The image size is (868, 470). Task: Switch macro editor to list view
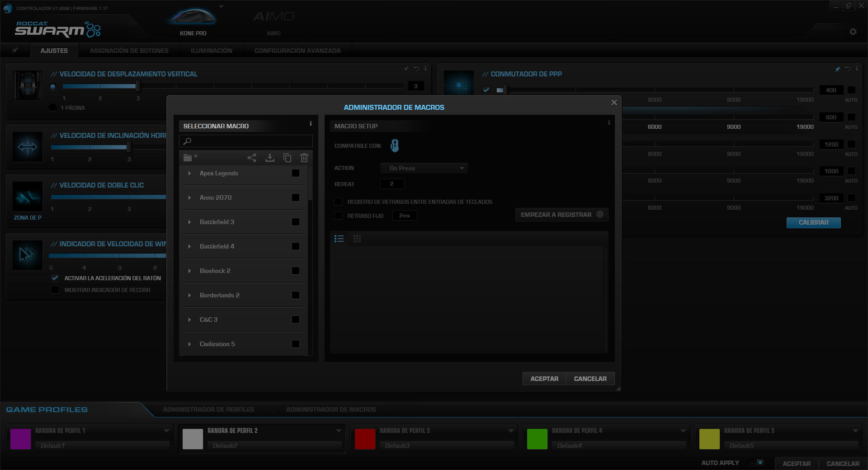tap(339, 239)
